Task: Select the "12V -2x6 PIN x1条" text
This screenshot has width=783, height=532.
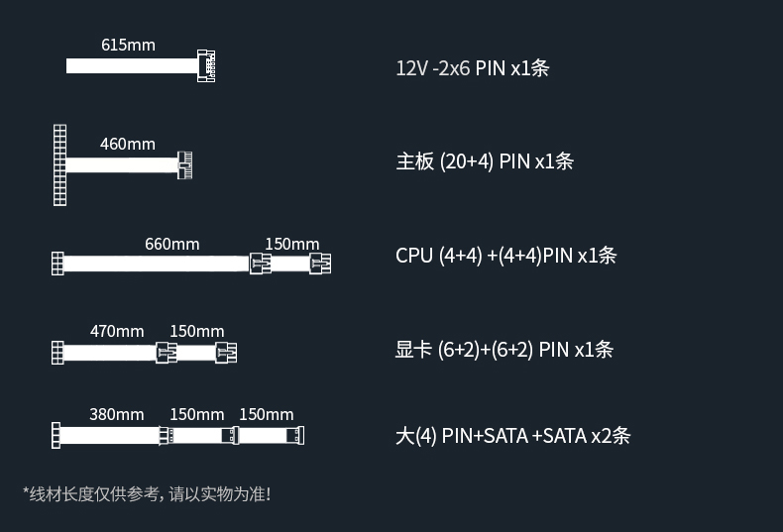Action: coord(472,68)
